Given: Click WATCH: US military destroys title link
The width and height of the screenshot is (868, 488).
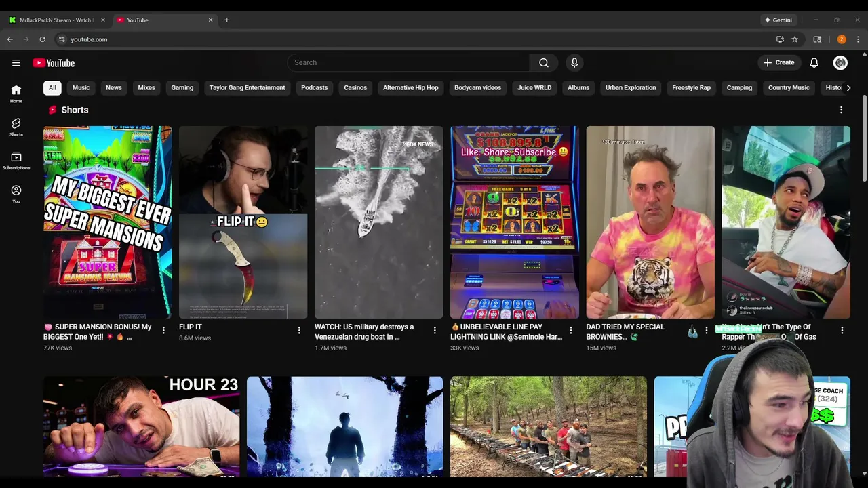Looking at the screenshot, I should click(364, 331).
